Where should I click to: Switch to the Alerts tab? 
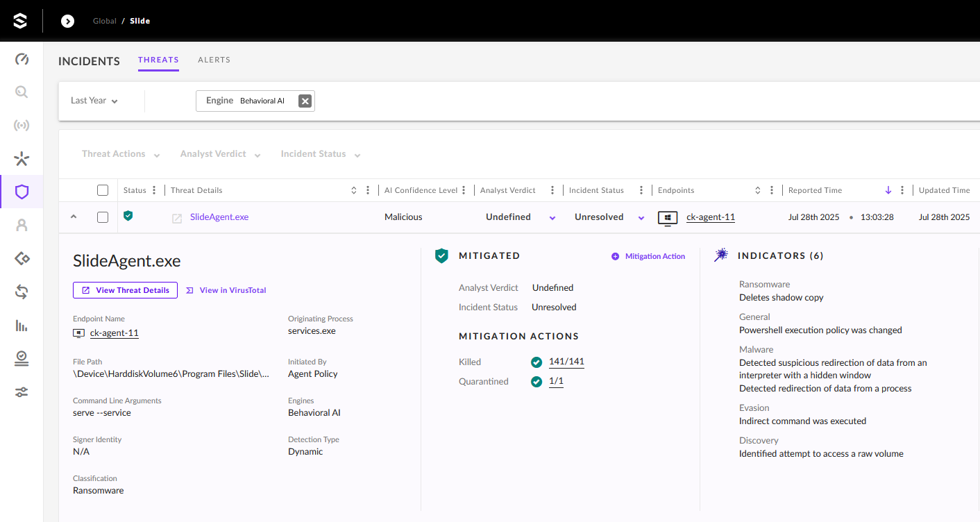pyautogui.click(x=214, y=60)
